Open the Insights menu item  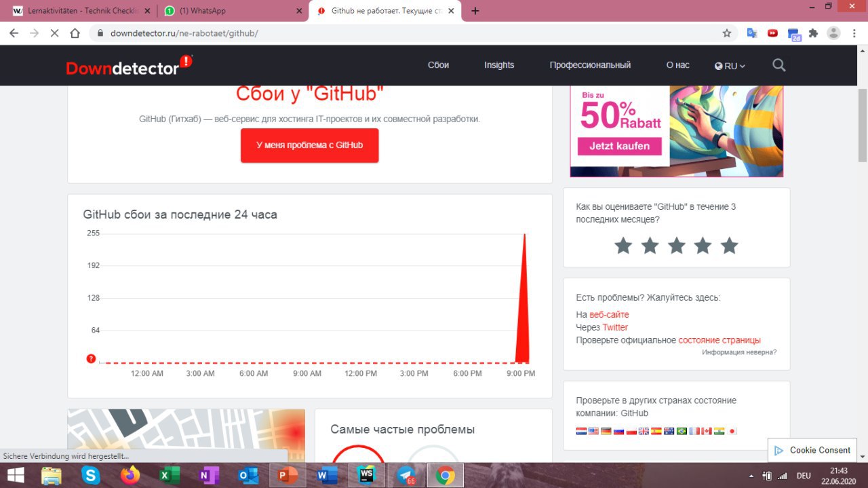tap(499, 65)
